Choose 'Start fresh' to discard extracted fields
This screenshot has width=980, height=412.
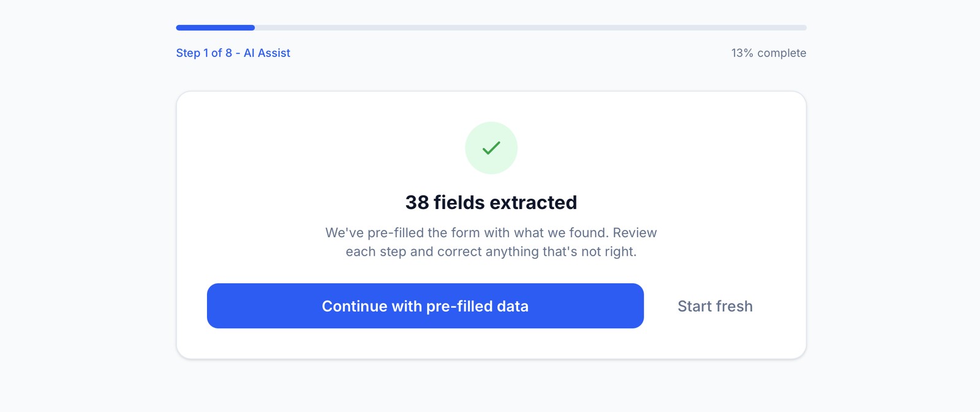(x=714, y=306)
